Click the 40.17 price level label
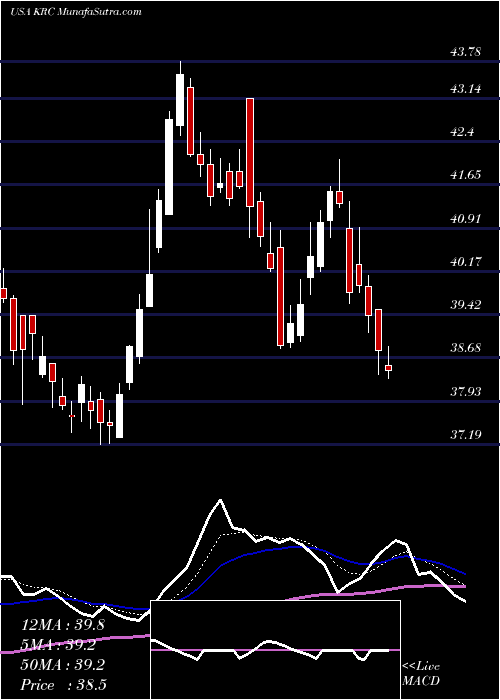Viewport: 500px width, 700px height. [x=466, y=261]
